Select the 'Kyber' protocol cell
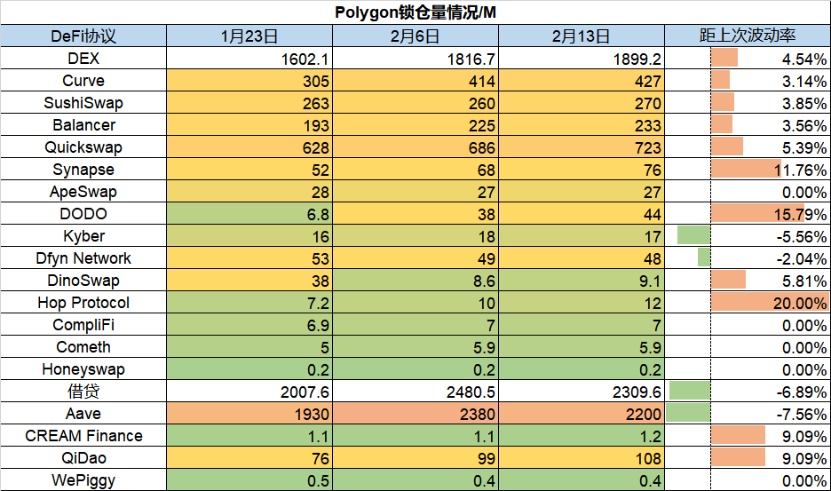Viewport: 831px width, 491px height. [83, 236]
